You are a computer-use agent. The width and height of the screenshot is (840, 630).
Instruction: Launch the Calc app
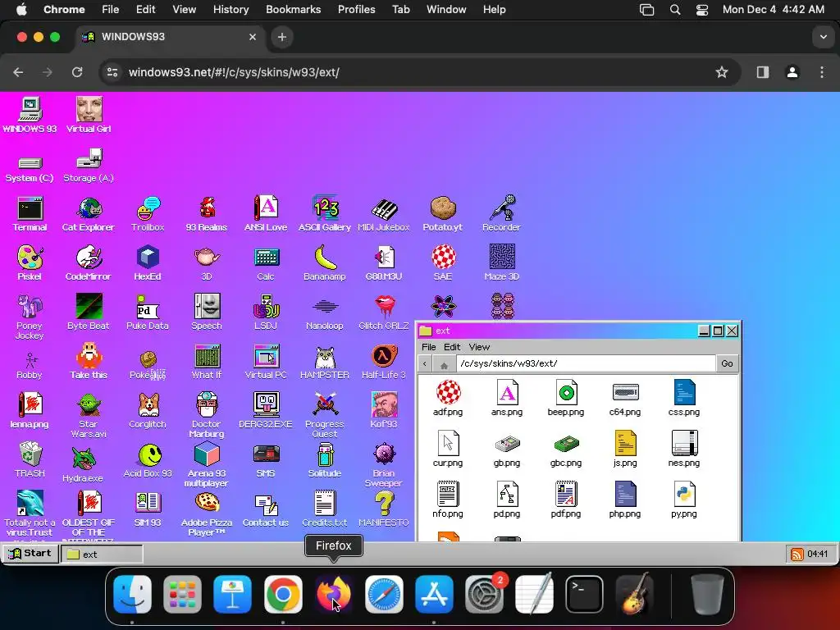(x=266, y=263)
